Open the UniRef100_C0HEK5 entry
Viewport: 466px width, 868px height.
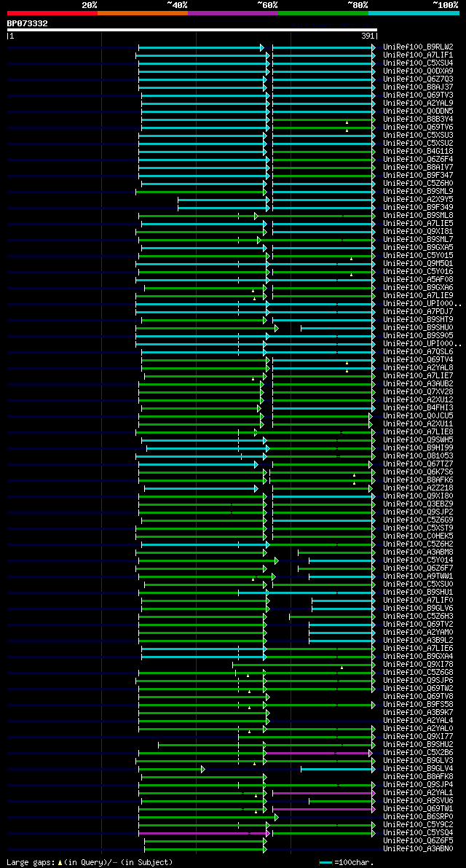[x=418, y=537]
